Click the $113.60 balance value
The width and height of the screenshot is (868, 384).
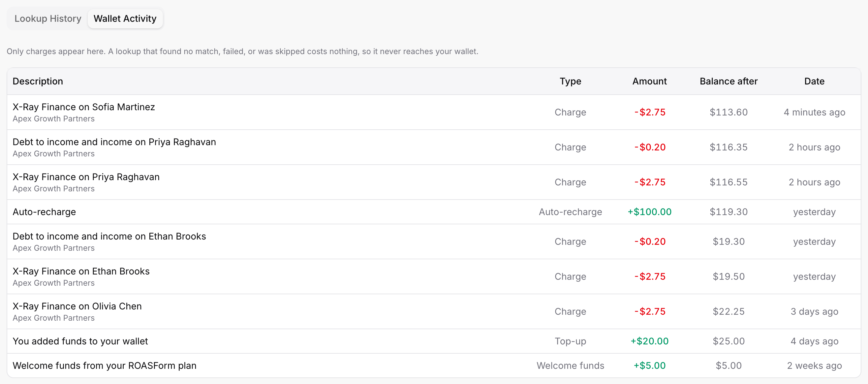coord(728,112)
